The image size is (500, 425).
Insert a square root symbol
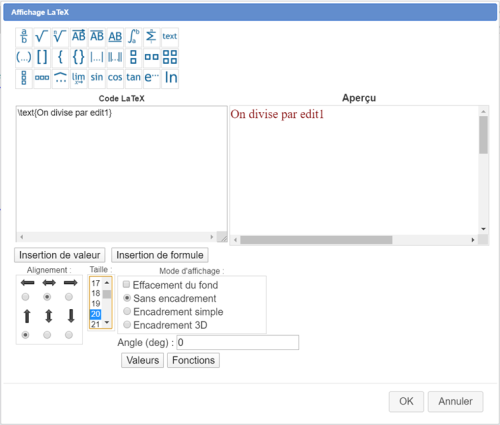point(42,37)
